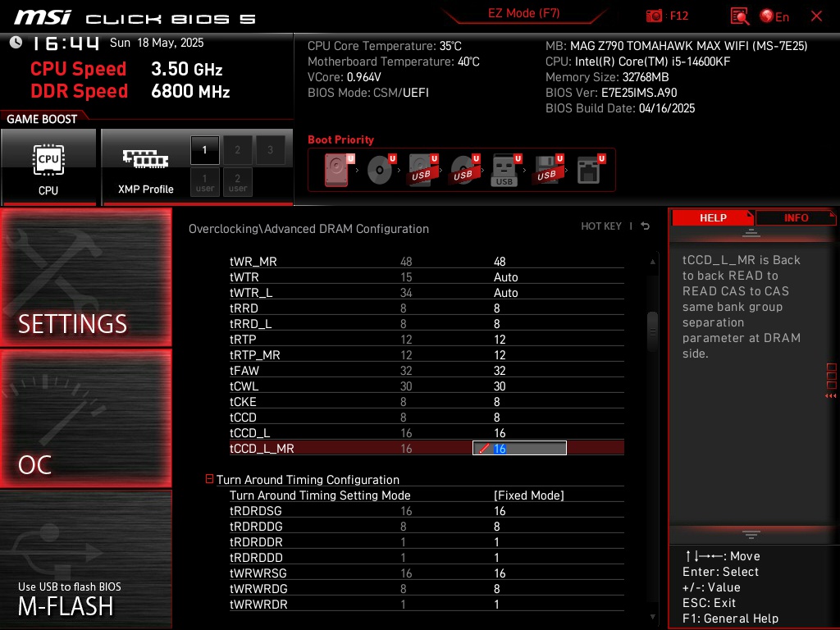
Task: Take a screenshot with the F12 camera icon
Action: click(654, 16)
